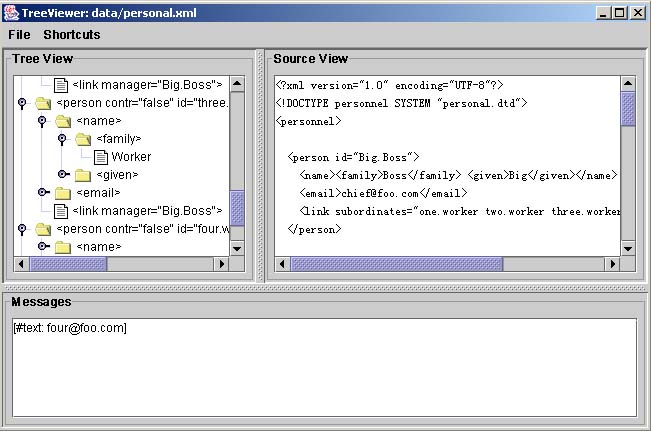Click the <personnel> line in Source View

pos(308,121)
